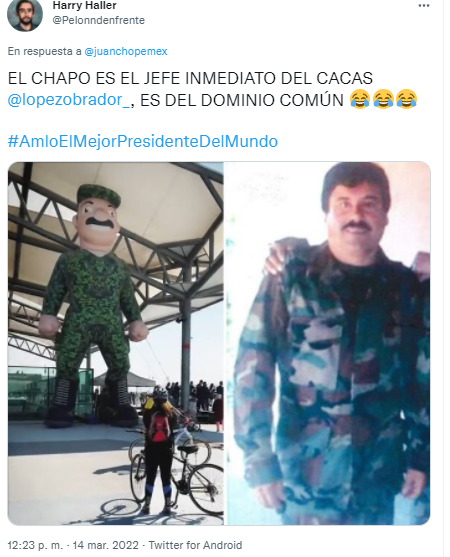This screenshot has height=557, width=450.
Task: View the photo of the man in camouflage jacket
Action: point(329,344)
